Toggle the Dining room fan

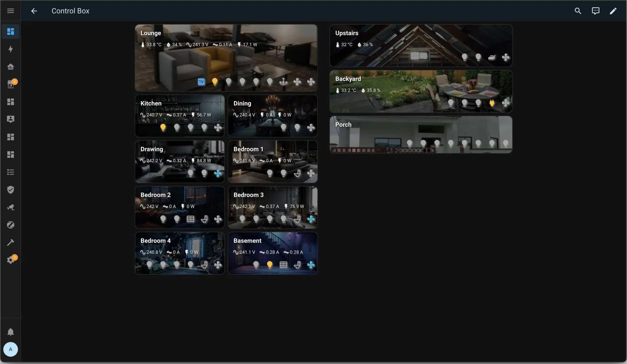coord(311,127)
